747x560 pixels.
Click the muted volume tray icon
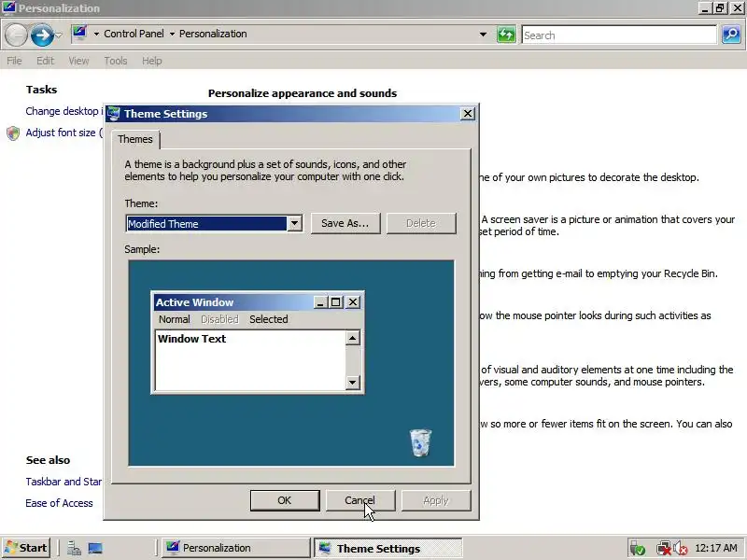tap(681, 548)
